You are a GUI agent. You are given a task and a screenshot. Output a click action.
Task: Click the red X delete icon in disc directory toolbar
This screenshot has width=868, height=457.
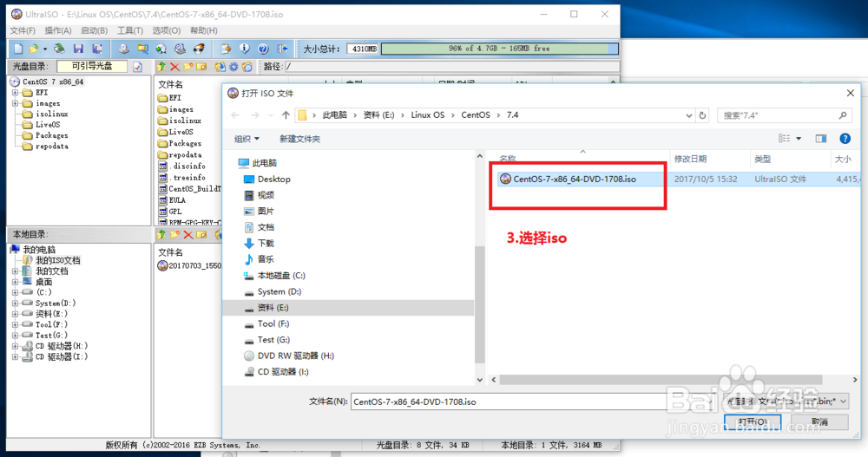tap(174, 67)
